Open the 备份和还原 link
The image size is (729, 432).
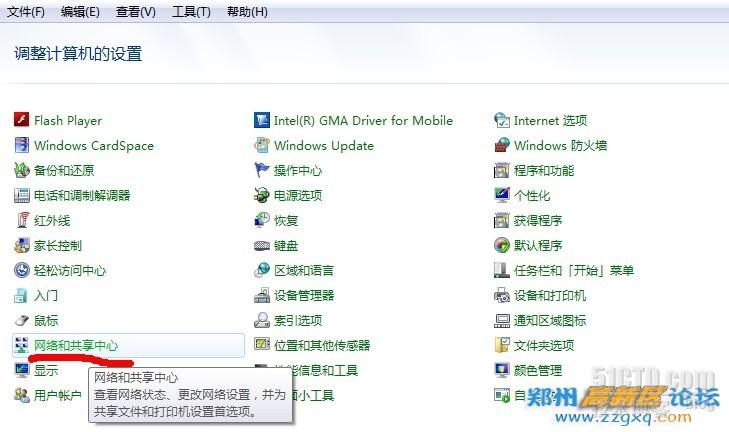click(64, 171)
